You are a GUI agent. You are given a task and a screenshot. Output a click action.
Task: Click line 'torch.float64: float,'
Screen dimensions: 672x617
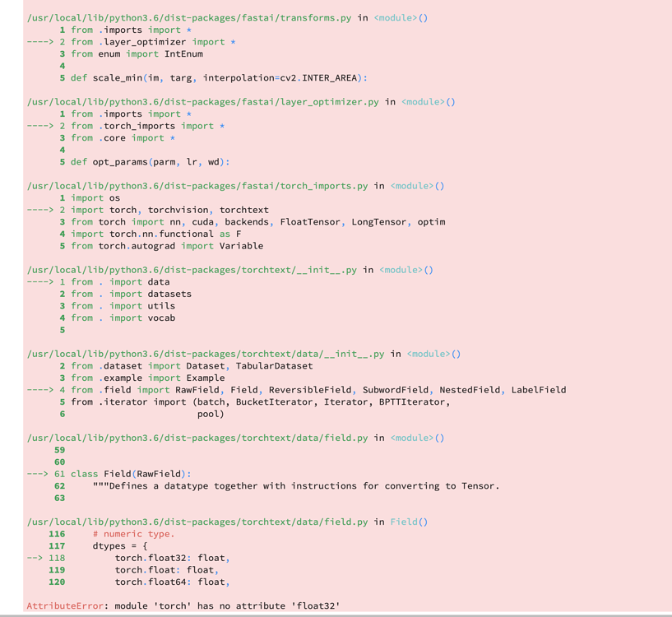tap(172, 582)
